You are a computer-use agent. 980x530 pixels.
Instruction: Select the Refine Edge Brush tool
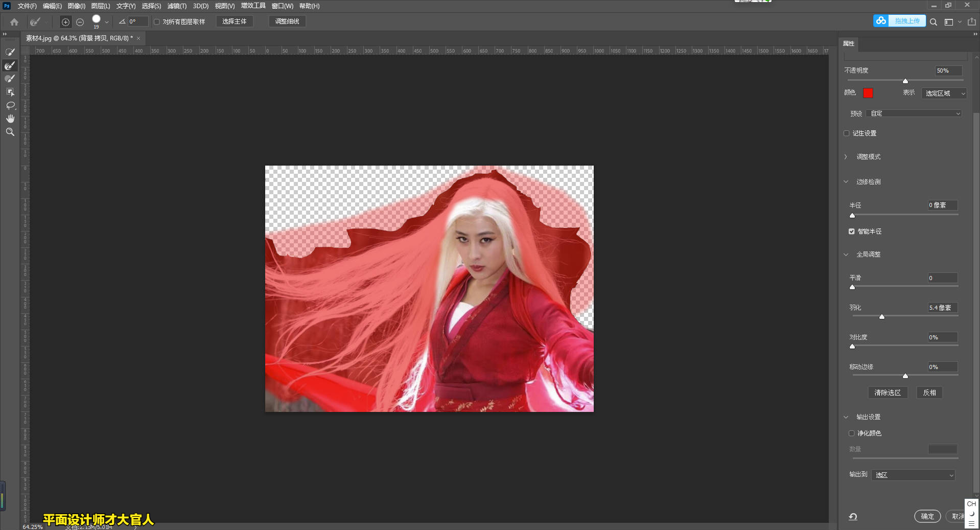pyautogui.click(x=10, y=65)
